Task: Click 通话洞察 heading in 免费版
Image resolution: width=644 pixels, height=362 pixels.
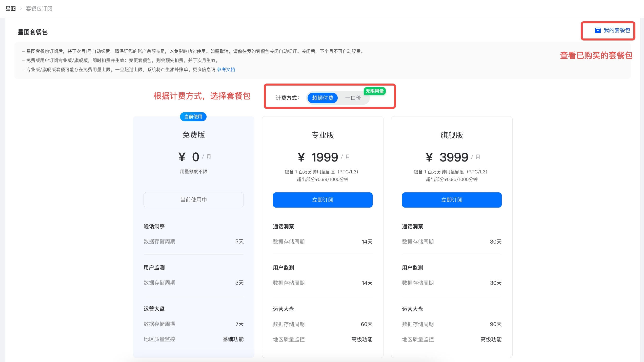Action: (x=154, y=226)
